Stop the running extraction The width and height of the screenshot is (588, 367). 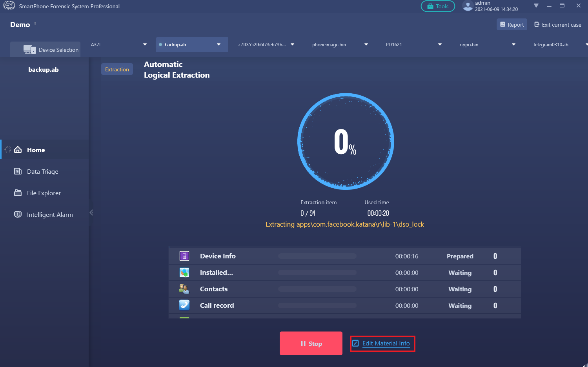click(x=311, y=343)
